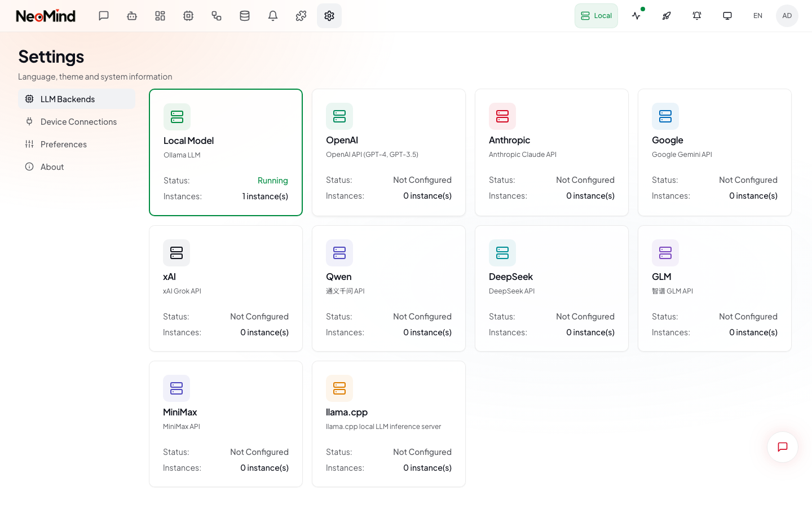The height and width of the screenshot is (508, 812).
Task: Click the teal DeepSeek server icon
Action: tap(502, 253)
